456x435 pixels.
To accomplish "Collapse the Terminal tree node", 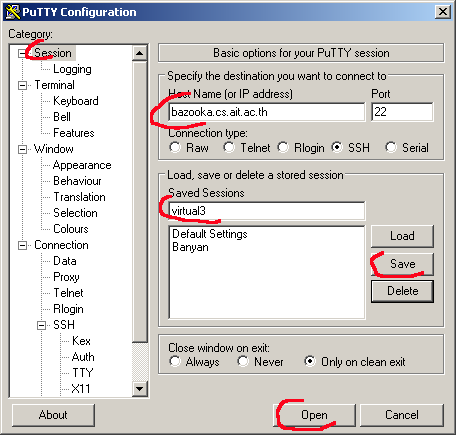I will 22,85.
